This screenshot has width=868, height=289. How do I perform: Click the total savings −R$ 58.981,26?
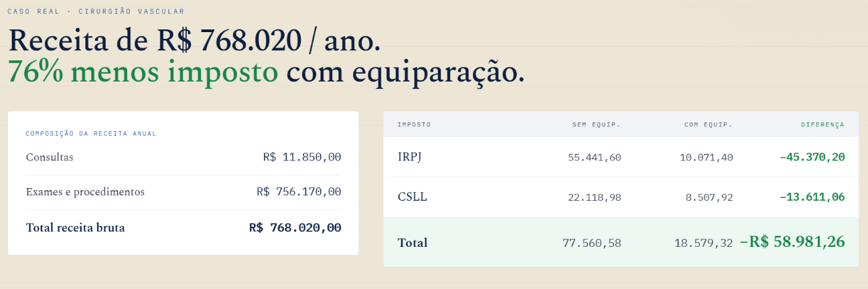pyautogui.click(x=792, y=242)
